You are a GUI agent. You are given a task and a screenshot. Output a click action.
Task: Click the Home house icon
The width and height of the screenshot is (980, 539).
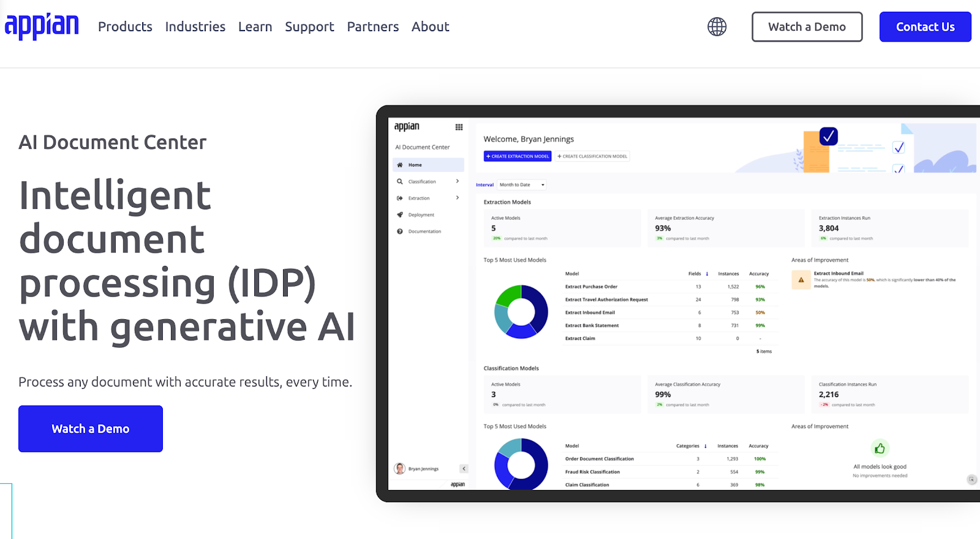pos(400,165)
